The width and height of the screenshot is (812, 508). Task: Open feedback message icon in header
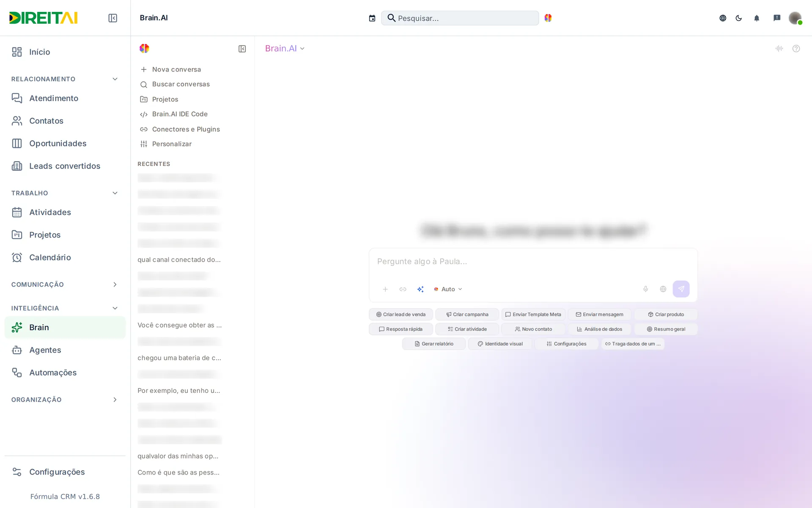tap(777, 18)
